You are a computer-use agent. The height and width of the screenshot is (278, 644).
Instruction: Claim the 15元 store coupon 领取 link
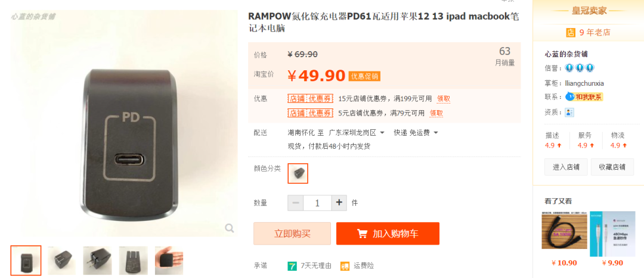pos(444,99)
